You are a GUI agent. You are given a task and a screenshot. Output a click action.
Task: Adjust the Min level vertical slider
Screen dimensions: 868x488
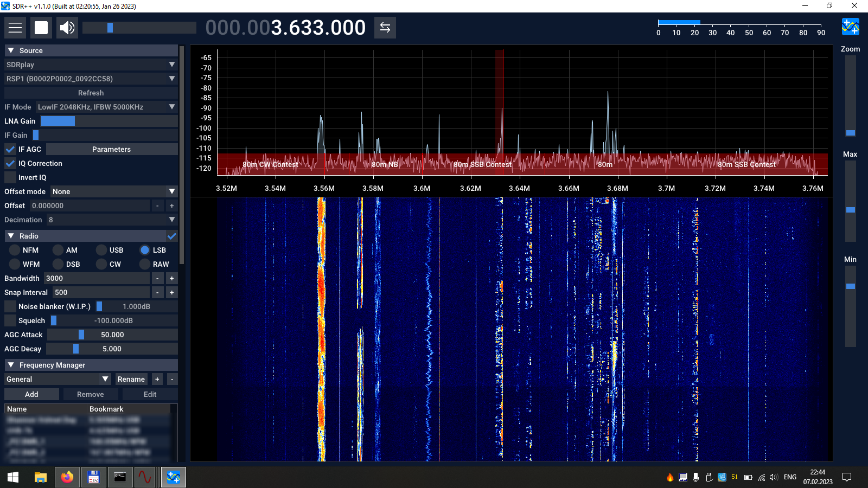point(850,306)
